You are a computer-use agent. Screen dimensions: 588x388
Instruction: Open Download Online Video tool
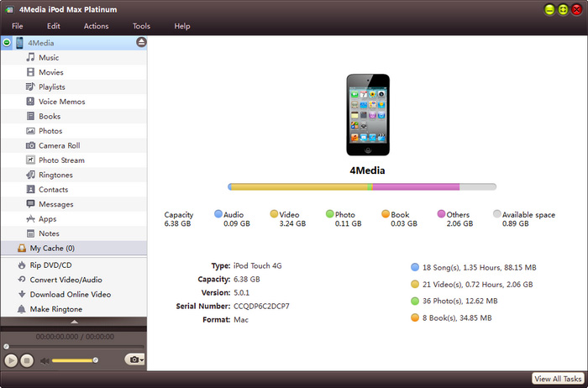[x=74, y=294]
